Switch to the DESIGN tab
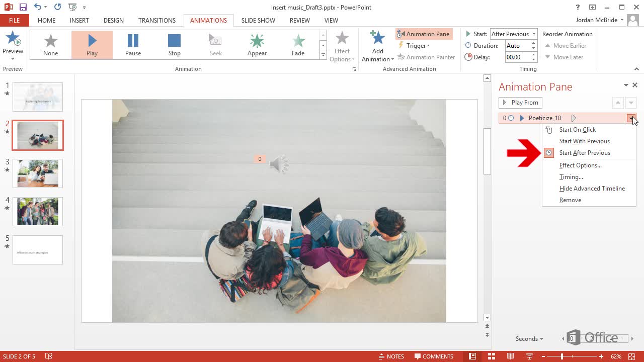 (114, 20)
